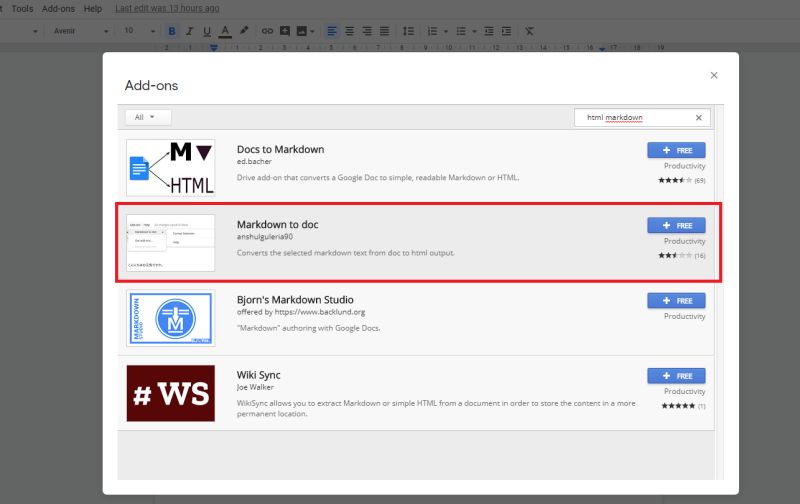Align text left in toolbar

pyautogui.click(x=332, y=31)
